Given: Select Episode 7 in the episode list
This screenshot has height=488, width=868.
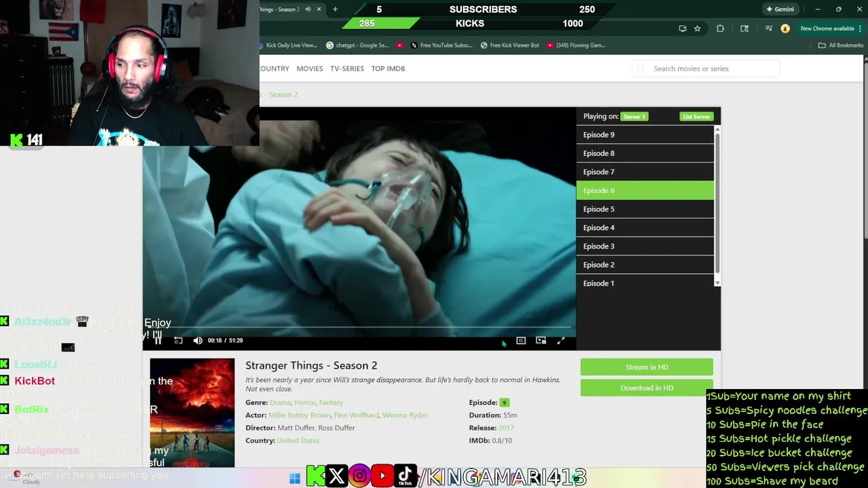Looking at the screenshot, I should pos(645,172).
